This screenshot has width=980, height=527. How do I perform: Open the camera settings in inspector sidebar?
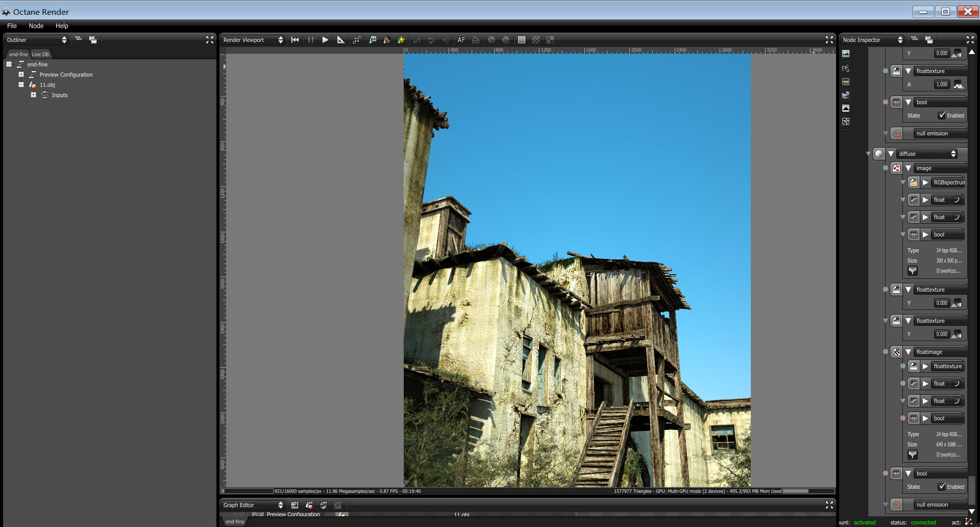click(846, 68)
